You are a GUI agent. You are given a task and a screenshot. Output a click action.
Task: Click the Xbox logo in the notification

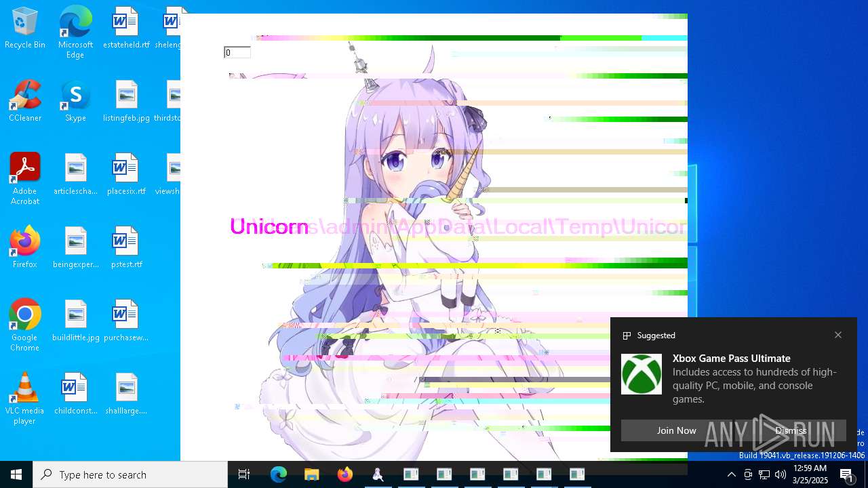tap(642, 374)
